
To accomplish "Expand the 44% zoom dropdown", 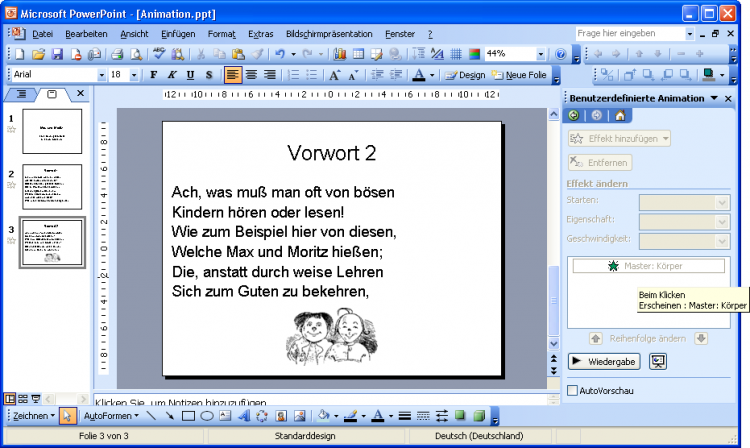I will [x=541, y=54].
